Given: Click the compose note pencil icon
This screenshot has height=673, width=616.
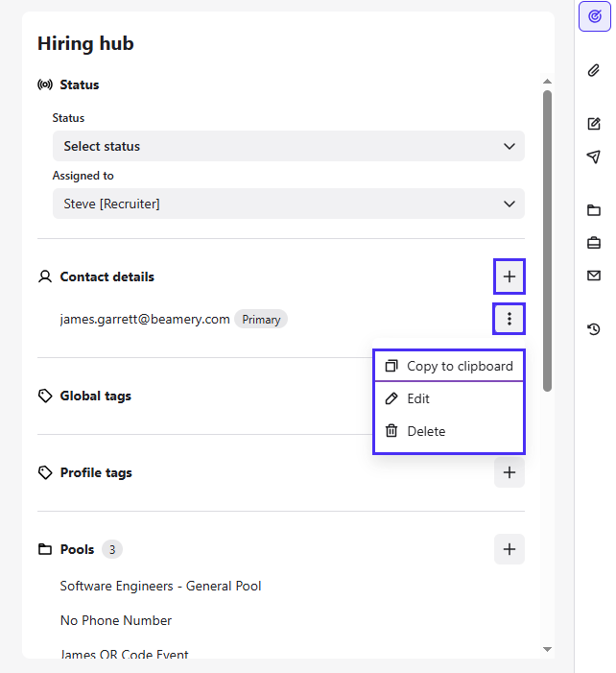Looking at the screenshot, I should click(594, 124).
